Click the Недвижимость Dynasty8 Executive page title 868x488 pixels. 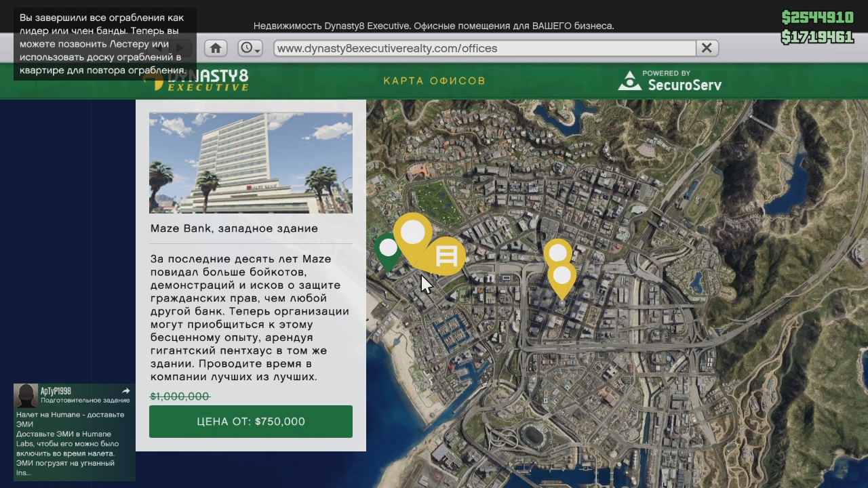pos(434,26)
